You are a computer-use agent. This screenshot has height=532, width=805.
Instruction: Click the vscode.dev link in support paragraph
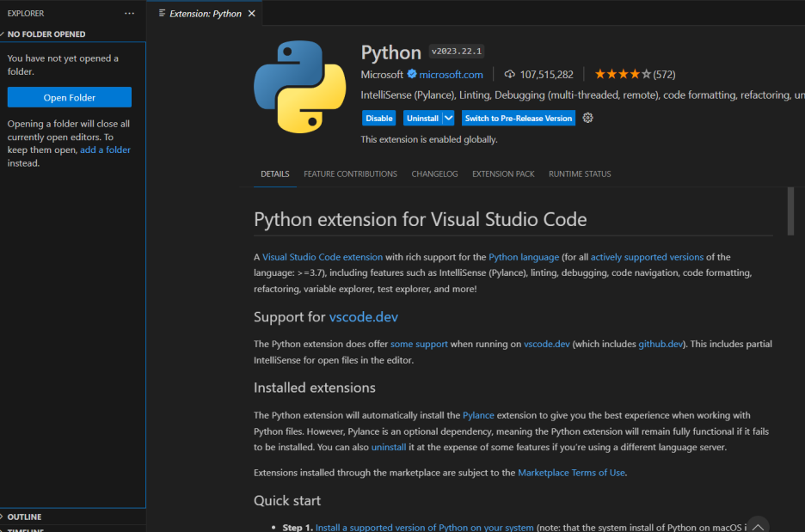coord(546,344)
